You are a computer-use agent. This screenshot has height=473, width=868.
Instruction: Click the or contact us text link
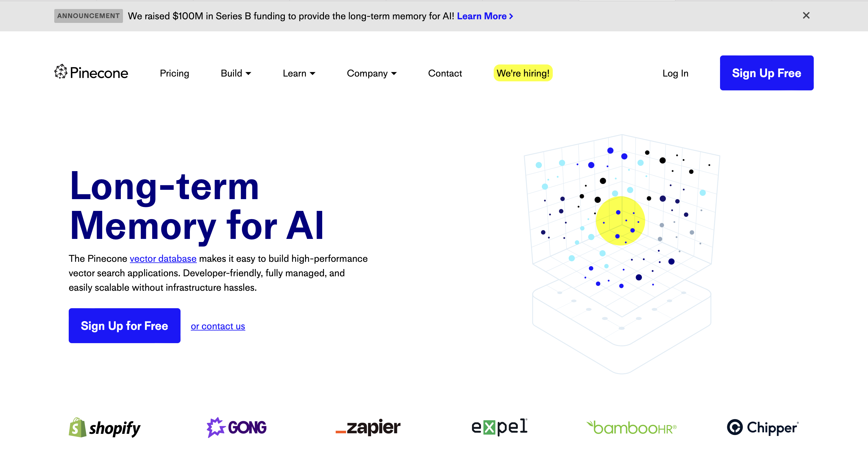[x=218, y=326]
